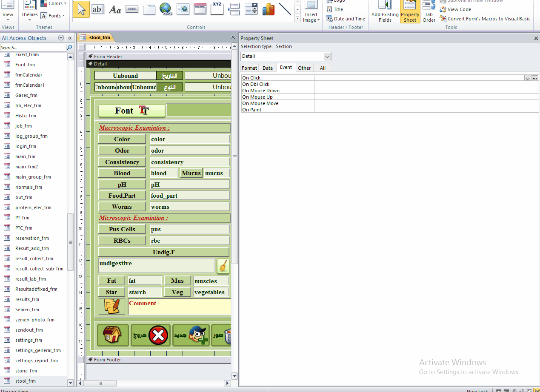
Task: Switch to the Format tab in Property Sheet
Action: click(x=249, y=68)
